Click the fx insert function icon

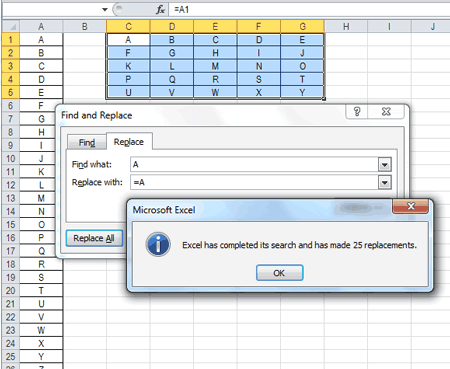tap(160, 10)
